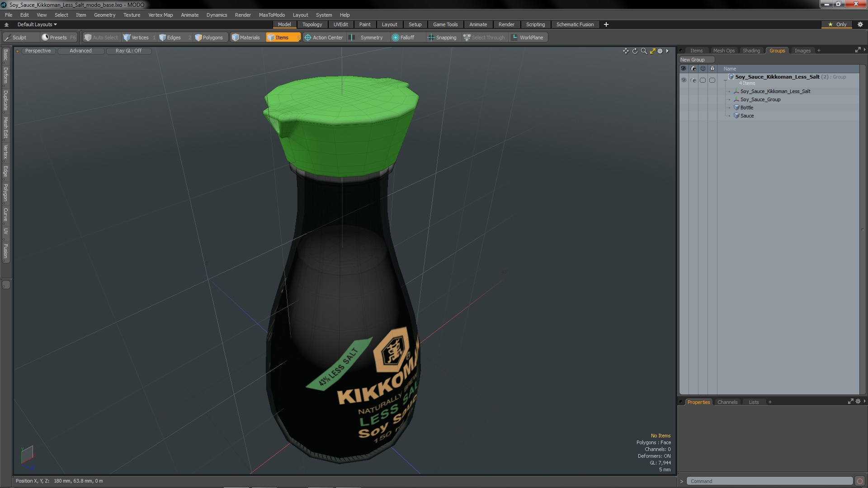
Task: Toggle render visibility for Soy_Sauce_Kikkoman_Less_Salt group
Action: click(x=693, y=80)
